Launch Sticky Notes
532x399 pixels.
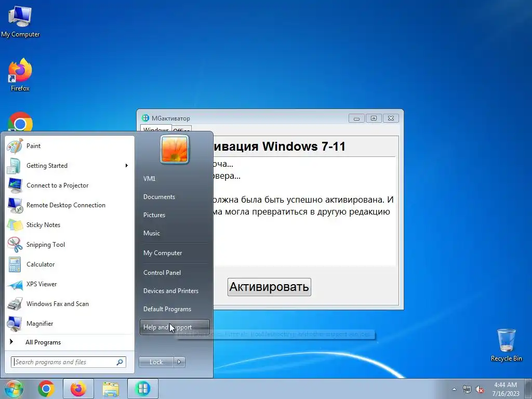tap(43, 224)
